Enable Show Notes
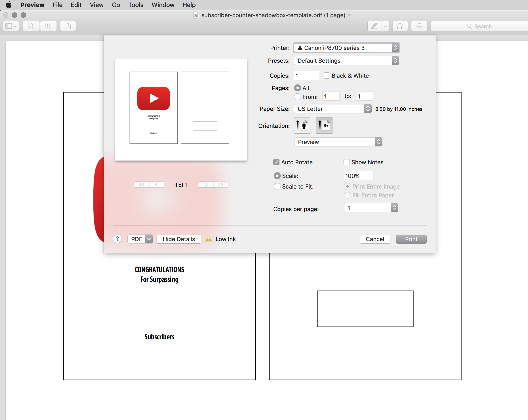This screenshot has width=528, height=420. (x=347, y=162)
